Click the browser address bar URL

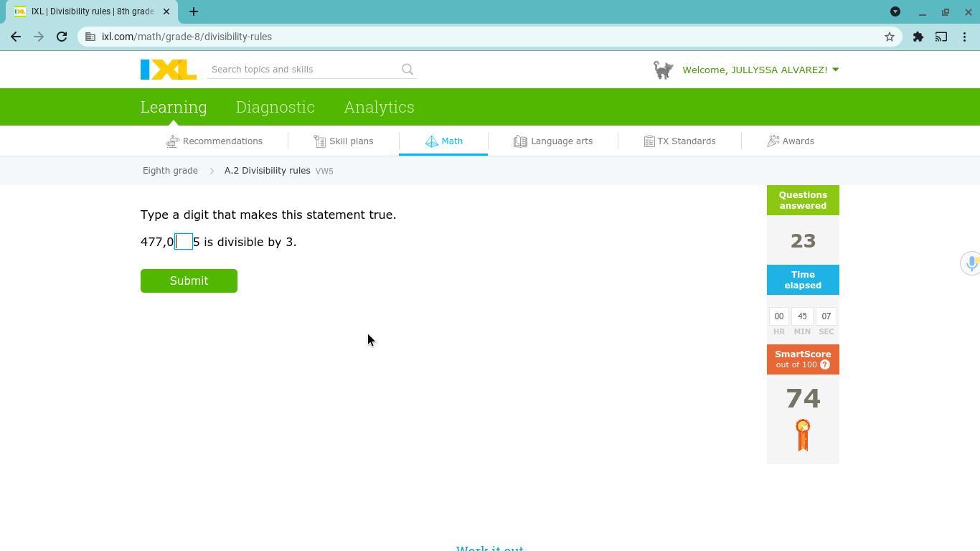click(187, 37)
